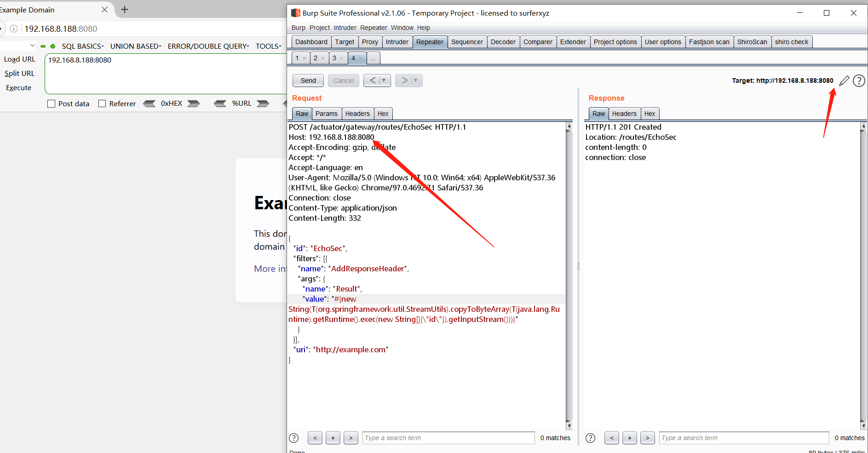Switch to the Proxy tab
The height and width of the screenshot is (453, 868).
370,42
